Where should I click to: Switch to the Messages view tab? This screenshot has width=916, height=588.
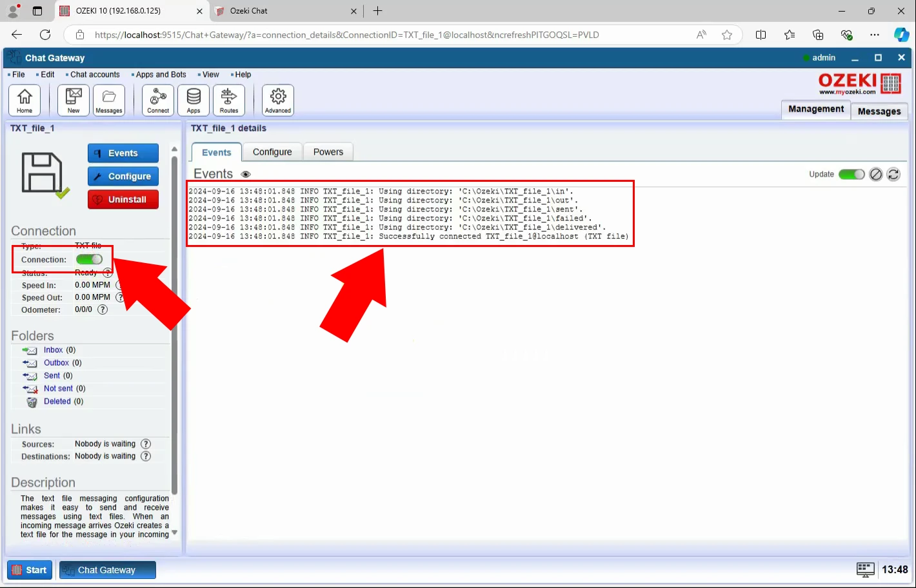(x=879, y=111)
